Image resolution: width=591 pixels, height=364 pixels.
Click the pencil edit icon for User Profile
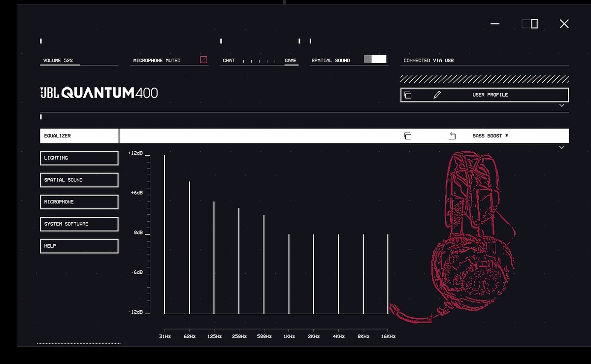pos(437,95)
